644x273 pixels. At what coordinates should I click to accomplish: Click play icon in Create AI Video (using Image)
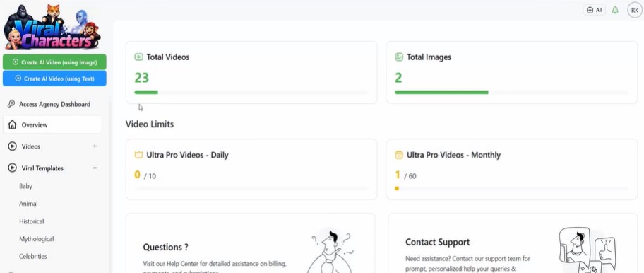pyautogui.click(x=16, y=62)
